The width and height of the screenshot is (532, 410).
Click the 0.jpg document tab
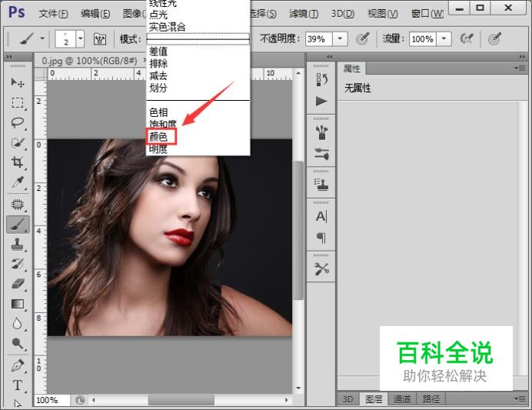[x=91, y=59]
